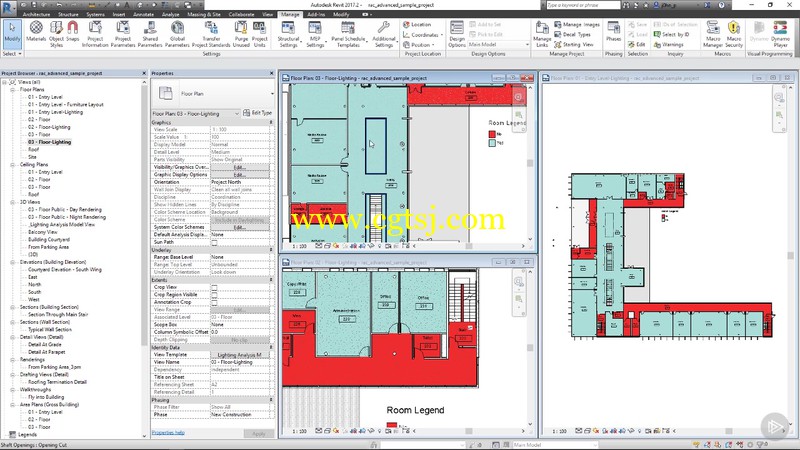Edit Visibility/Graphics Overrides
The height and width of the screenshot is (450, 800).
click(240, 167)
